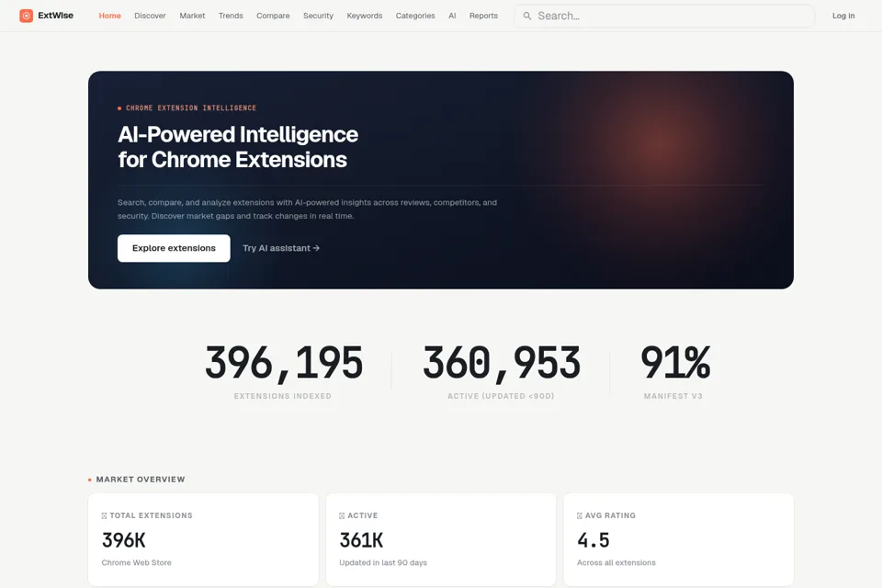
Task: Open the Categories page
Action: point(415,16)
